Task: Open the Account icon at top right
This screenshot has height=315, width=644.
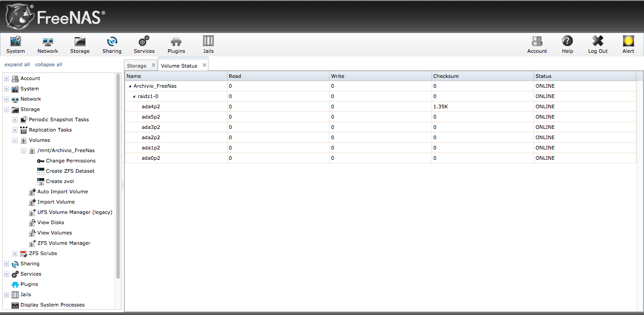Action: [x=537, y=41]
